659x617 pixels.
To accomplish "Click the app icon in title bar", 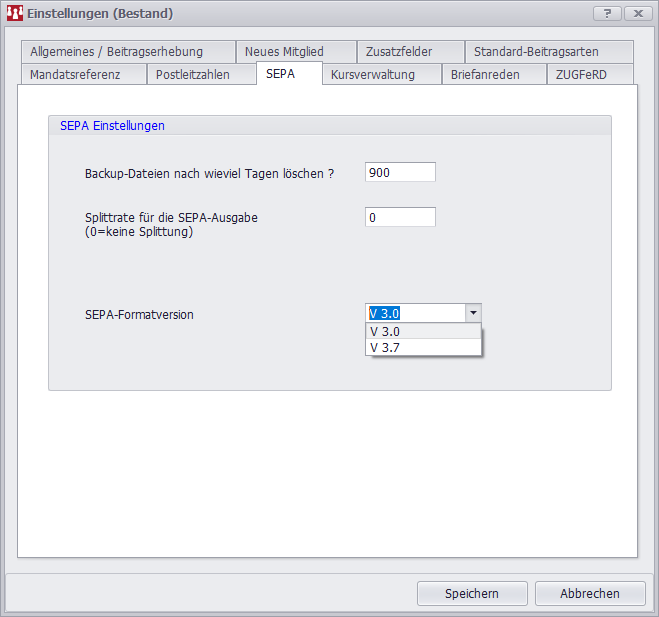I will 14,13.
